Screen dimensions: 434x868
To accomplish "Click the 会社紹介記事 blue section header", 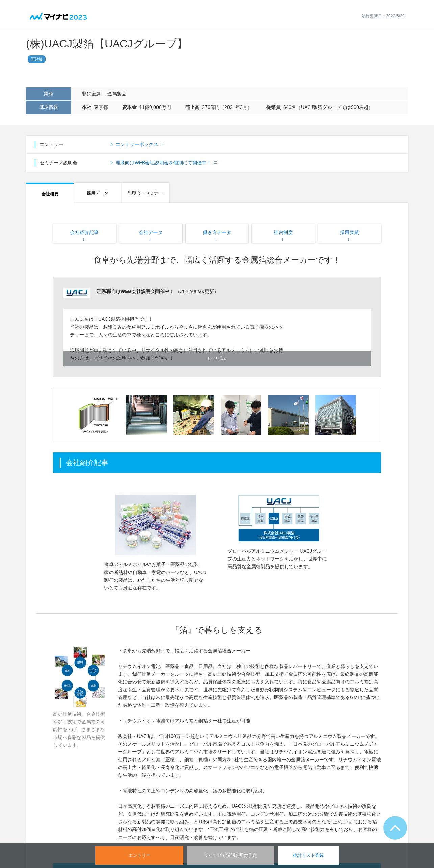I will [x=217, y=463].
